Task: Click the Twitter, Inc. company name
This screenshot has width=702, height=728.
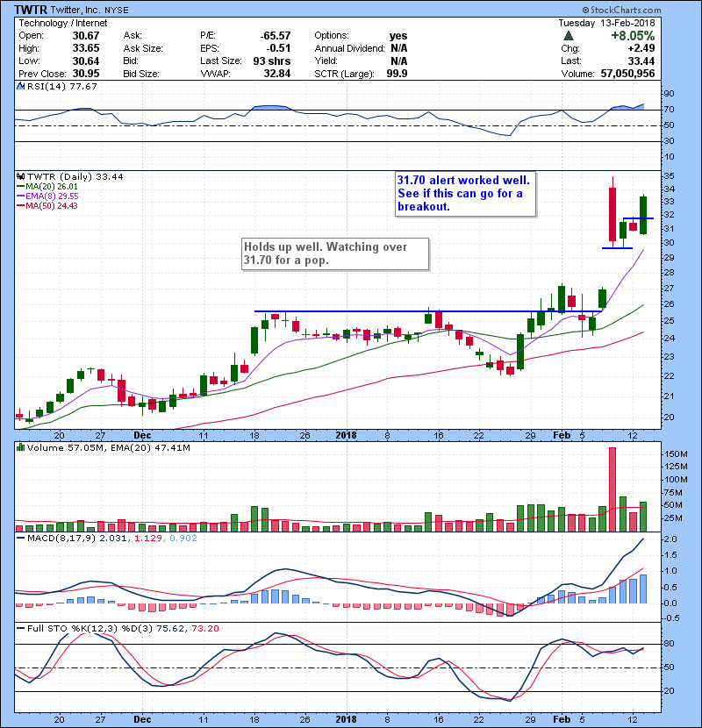Action: [x=75, y=11]
